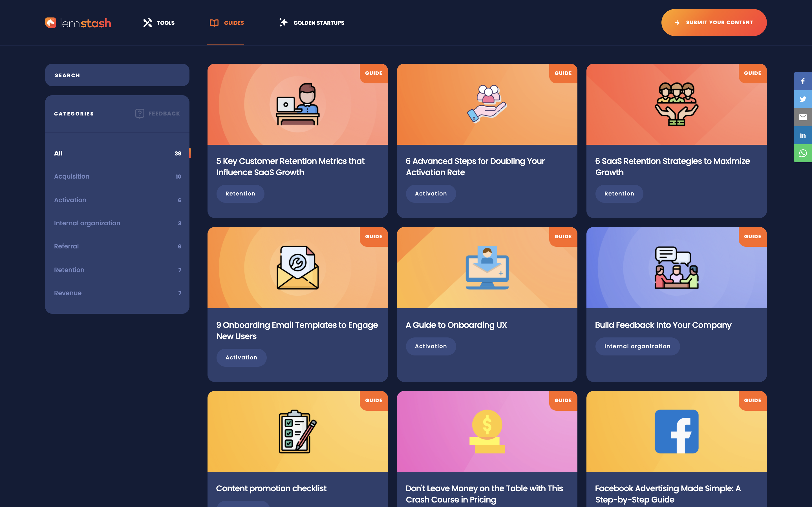The image size is (812, 507).
Task: Click Retention tag on 5 Key Metrics card
Action: click(x=240, y=194)
